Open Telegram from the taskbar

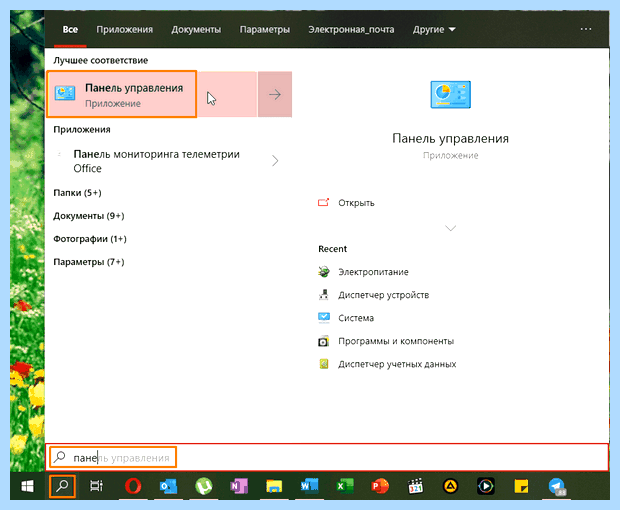click(x=557, y=486)
